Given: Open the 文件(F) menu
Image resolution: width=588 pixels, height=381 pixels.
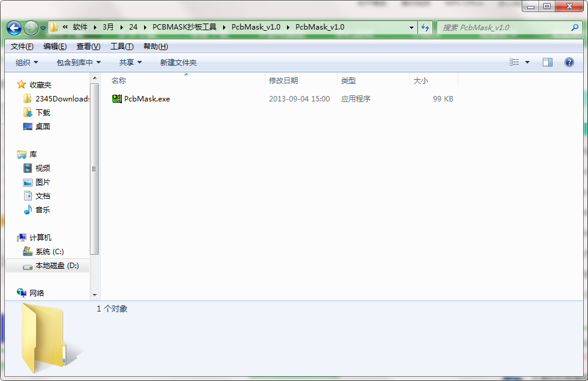Looking at the screenshot, I should pos(22,46).
